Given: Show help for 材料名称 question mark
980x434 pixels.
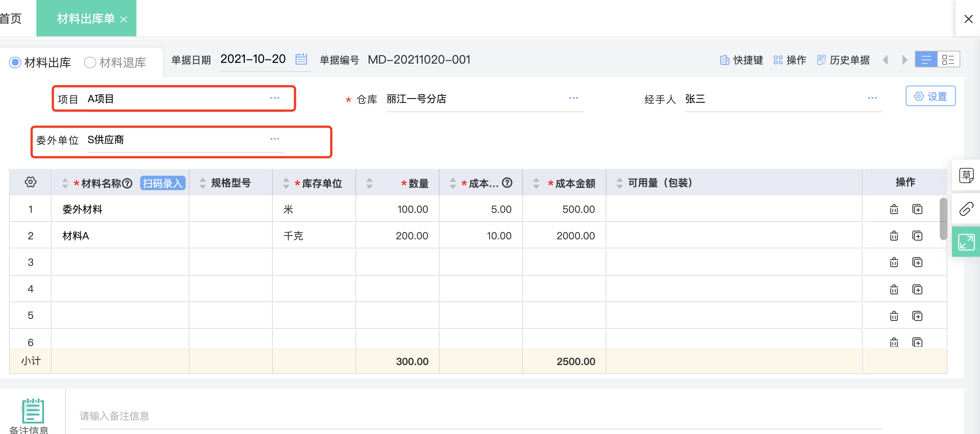Looking at the screenshot, I should coord(127,184).
